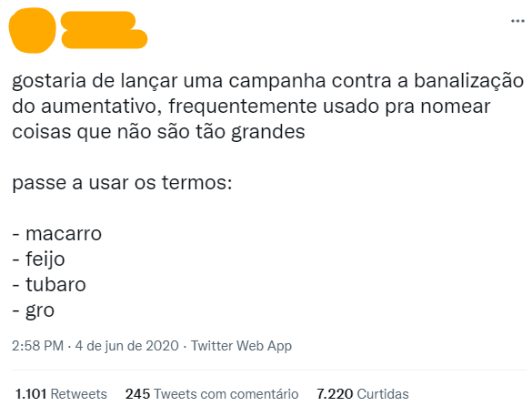Click the Twitter Web App source link

241,346
